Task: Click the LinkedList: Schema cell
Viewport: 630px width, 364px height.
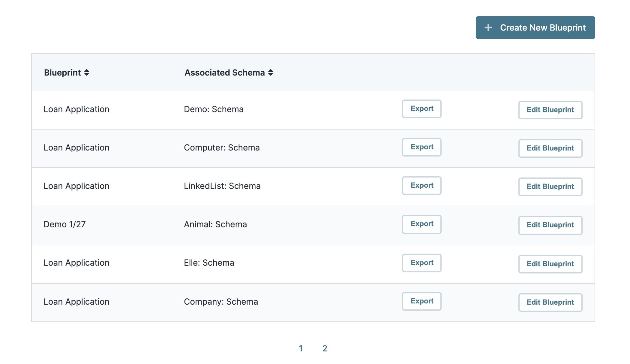Action: pos(222,186)
